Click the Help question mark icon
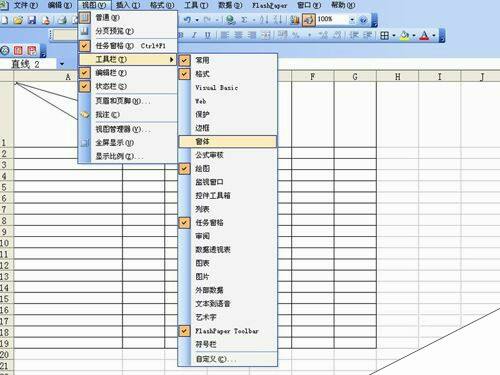Image resolution: width=500 pixels, height=375 pixels. (x=363, y=20)
